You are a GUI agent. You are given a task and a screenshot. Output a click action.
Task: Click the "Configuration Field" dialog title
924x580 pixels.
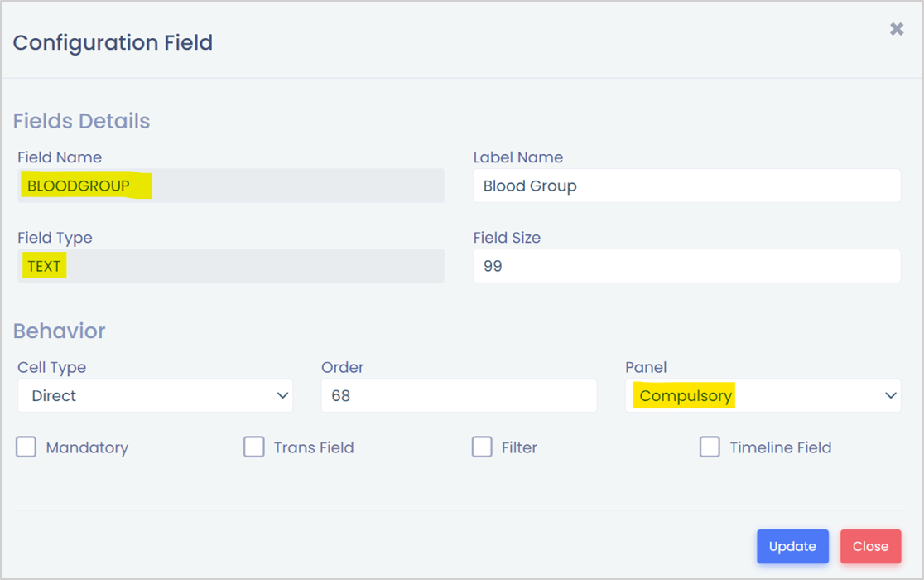[113, 42]
